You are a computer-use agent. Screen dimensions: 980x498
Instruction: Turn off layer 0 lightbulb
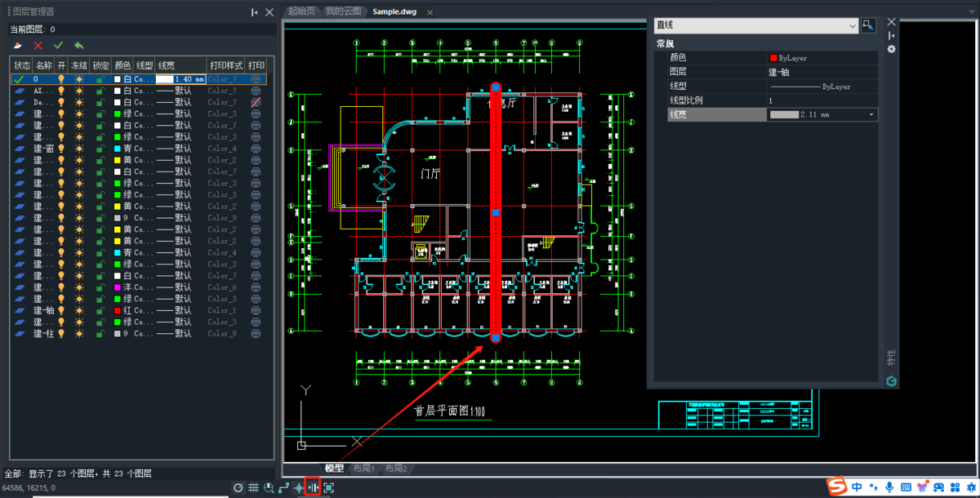pyautogui.click(x=61, y=79)
